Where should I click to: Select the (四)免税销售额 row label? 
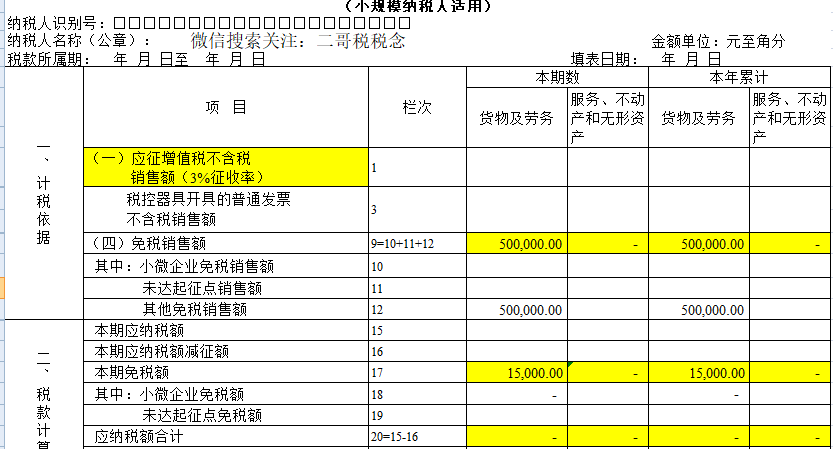[x=225, y=243]
